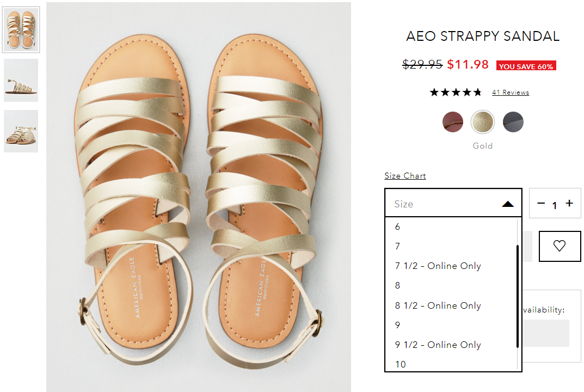Screen dimensions: 584x392
Task: Click the five-star rating icons
Action: tap(456, 92)
